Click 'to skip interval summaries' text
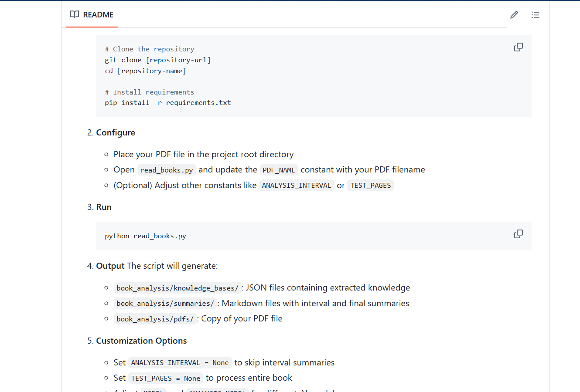 click(x=284, y=362)
